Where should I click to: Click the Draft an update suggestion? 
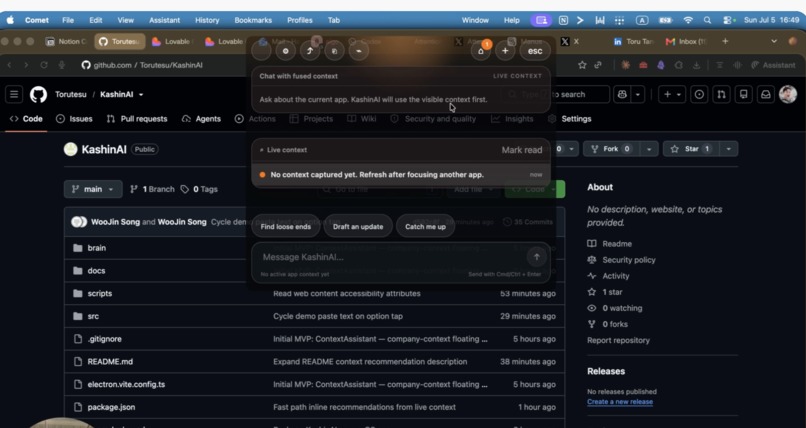click(x=358, y=227)
